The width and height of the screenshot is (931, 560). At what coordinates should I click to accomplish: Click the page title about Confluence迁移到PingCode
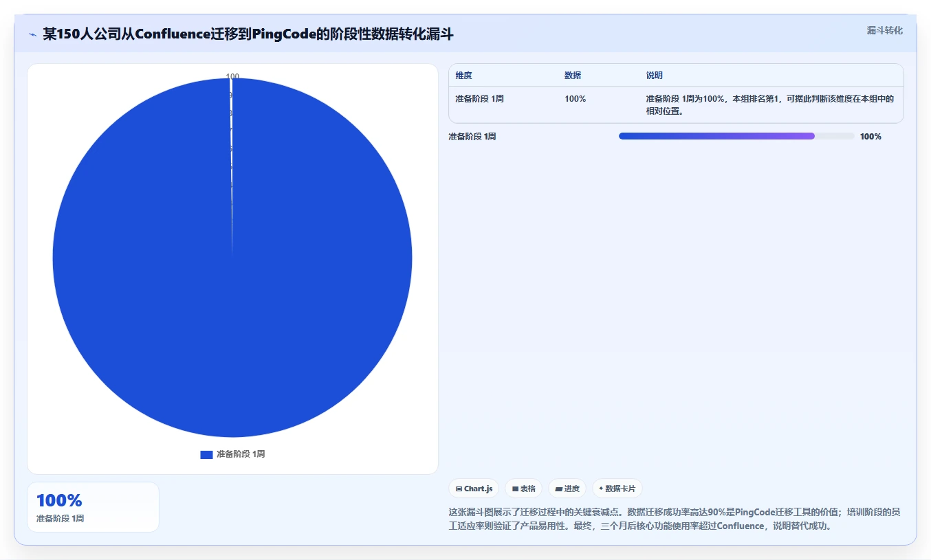[x=248, y=34]
